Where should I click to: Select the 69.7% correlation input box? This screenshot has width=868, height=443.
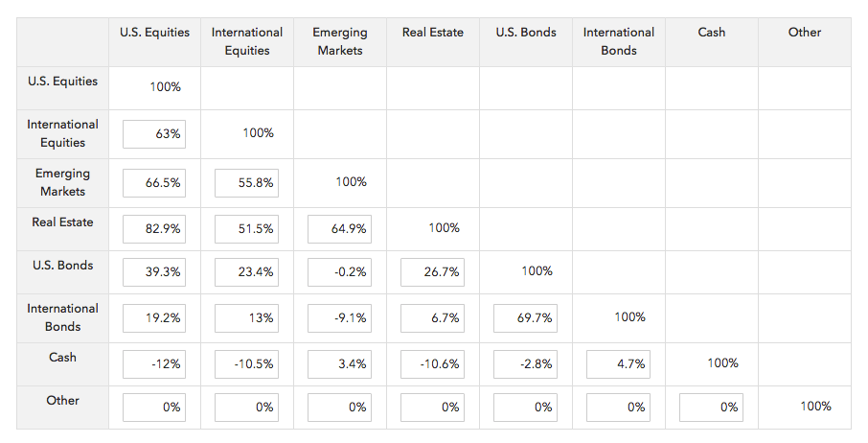(525, 318)
